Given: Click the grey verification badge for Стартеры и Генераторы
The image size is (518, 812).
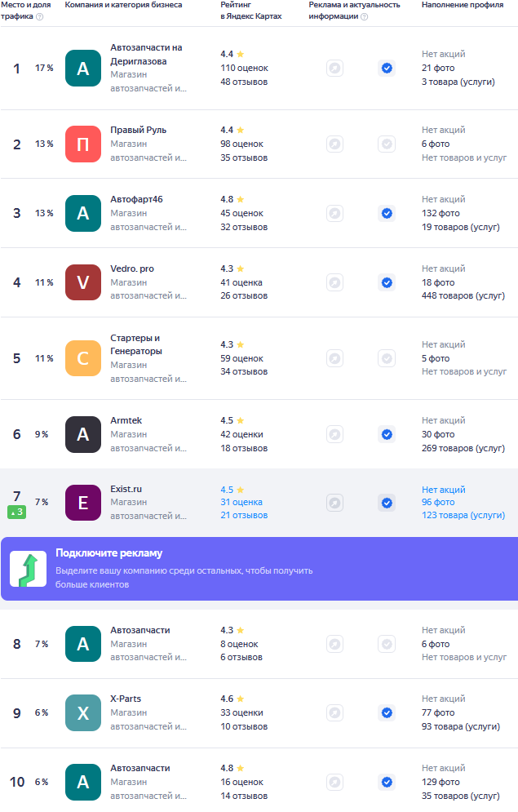Looking at the screenshot, I should pos(387,358).
